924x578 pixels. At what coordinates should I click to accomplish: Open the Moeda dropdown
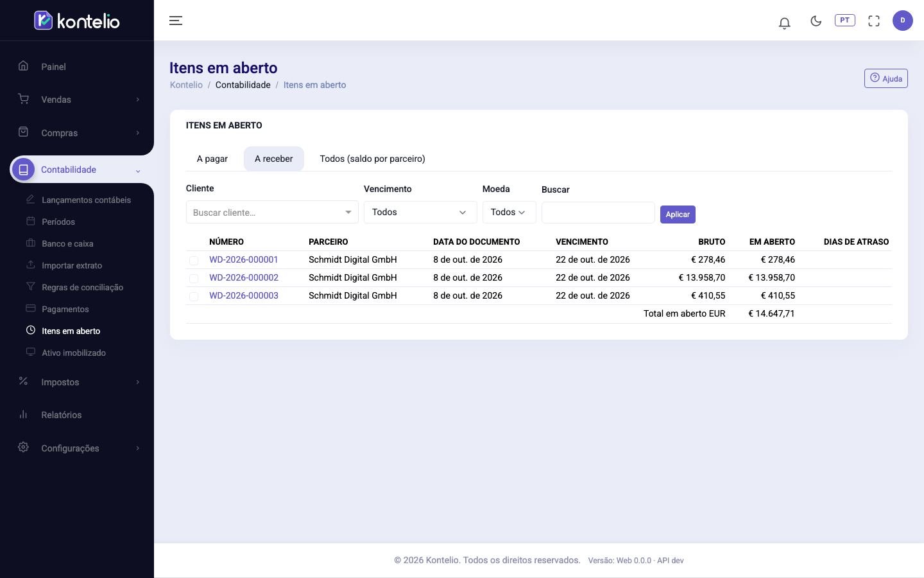point(509,212)
